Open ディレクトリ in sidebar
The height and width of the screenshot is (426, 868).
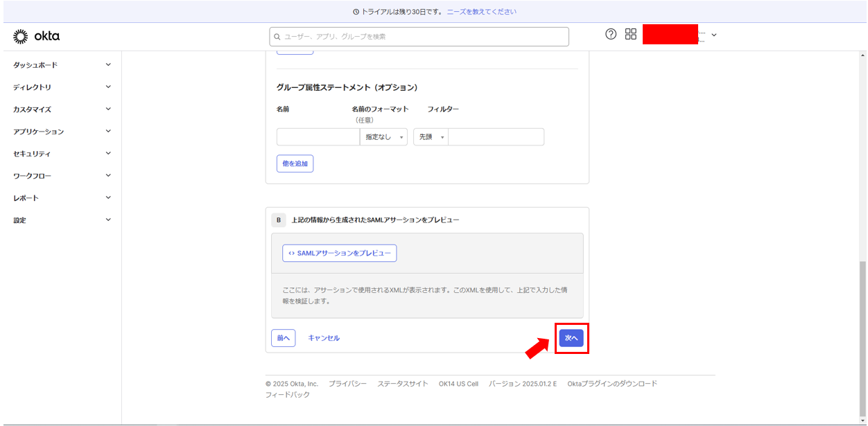click(x=32, y=87)
